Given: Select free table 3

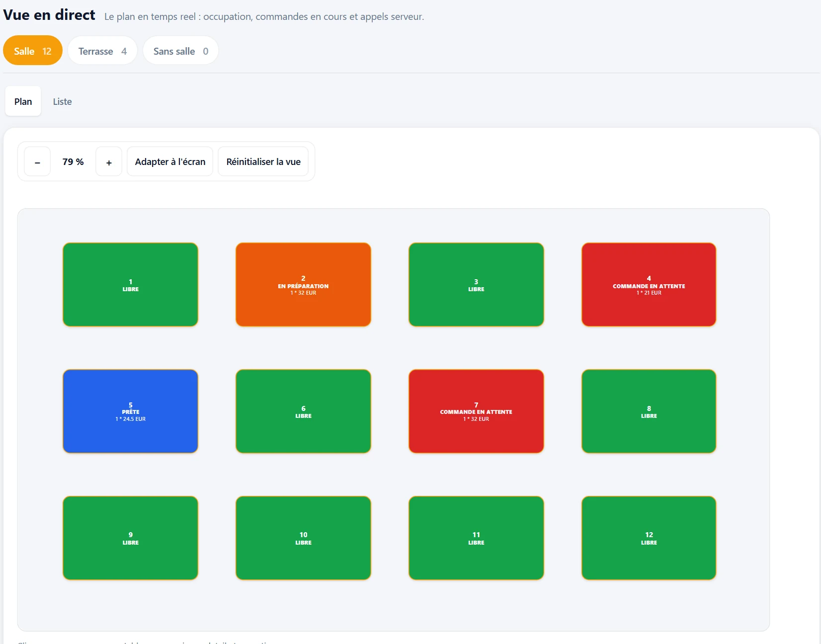Looking at the screenshot, I should 476,285.
